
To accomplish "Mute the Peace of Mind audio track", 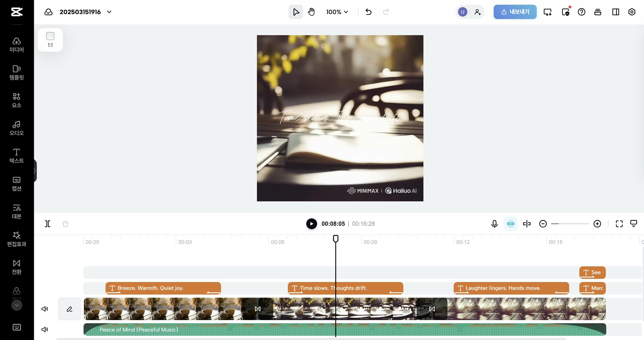I will point(45,329).
